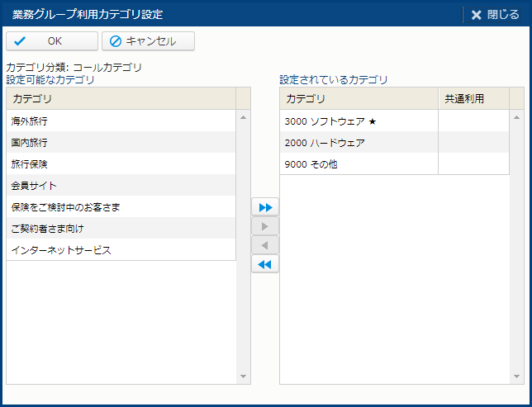
Task: Pick 保険をご検討中のお客さま row
Action: (121, 206)
